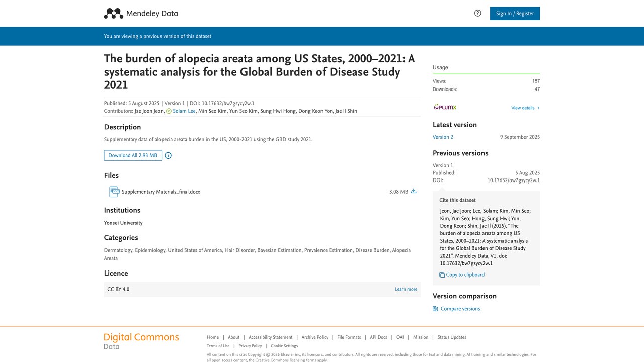
Task: Open the help question mark icon
Action: point(478,13)
